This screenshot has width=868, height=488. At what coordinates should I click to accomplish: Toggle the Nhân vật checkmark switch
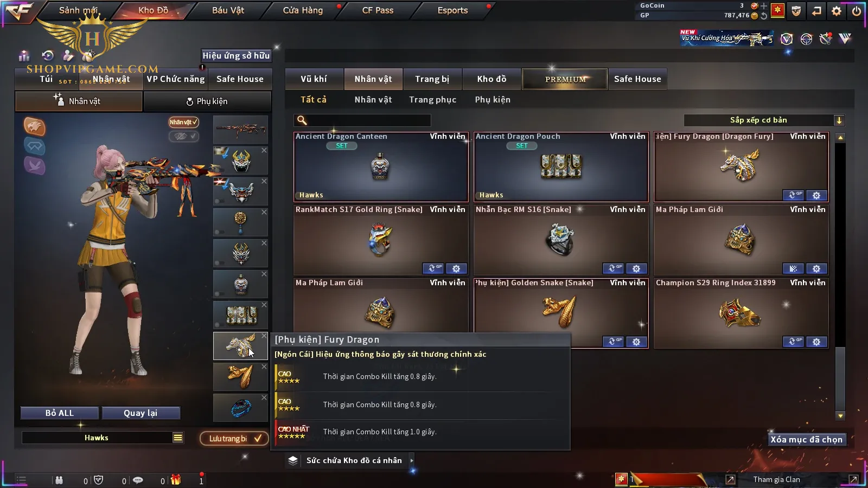coord(183,122)
